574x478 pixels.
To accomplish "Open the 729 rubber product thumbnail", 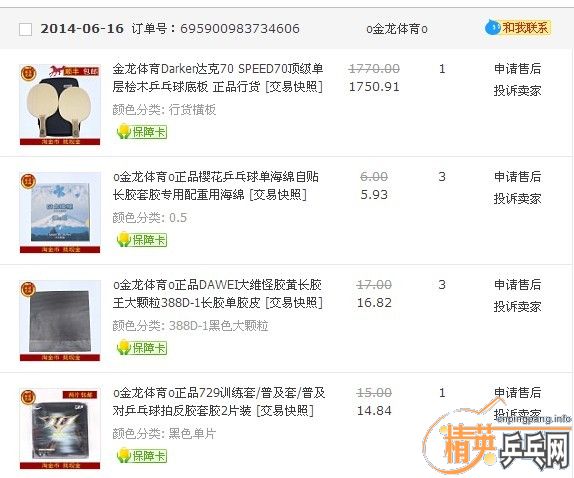I will pyautogui.click(x=60, y=429).
